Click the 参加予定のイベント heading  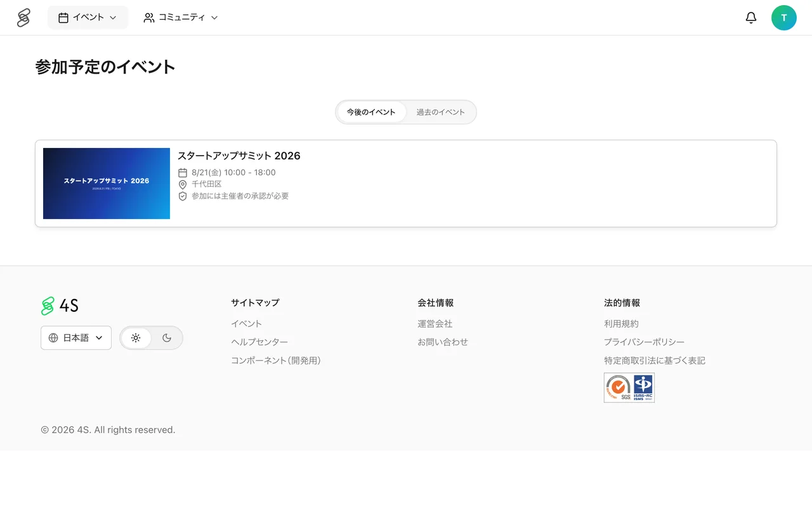coord(105,67)
